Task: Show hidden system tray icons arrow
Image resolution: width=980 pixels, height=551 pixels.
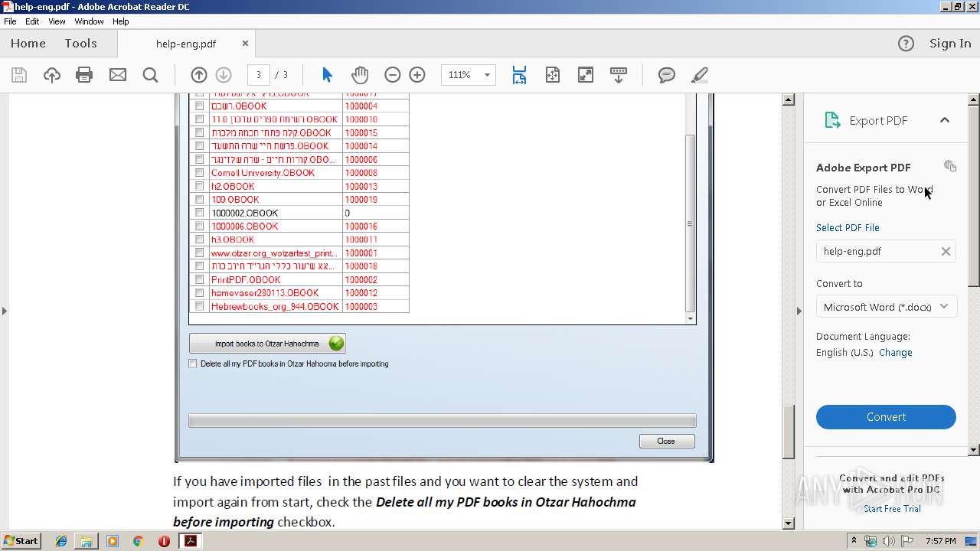Action: pyautogui.click(x=854, y=540)
